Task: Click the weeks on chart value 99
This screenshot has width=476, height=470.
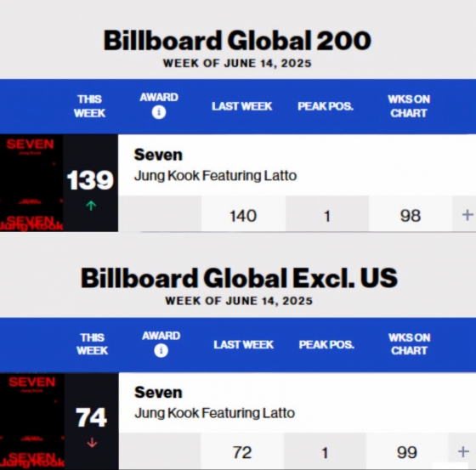Action: 407,452
